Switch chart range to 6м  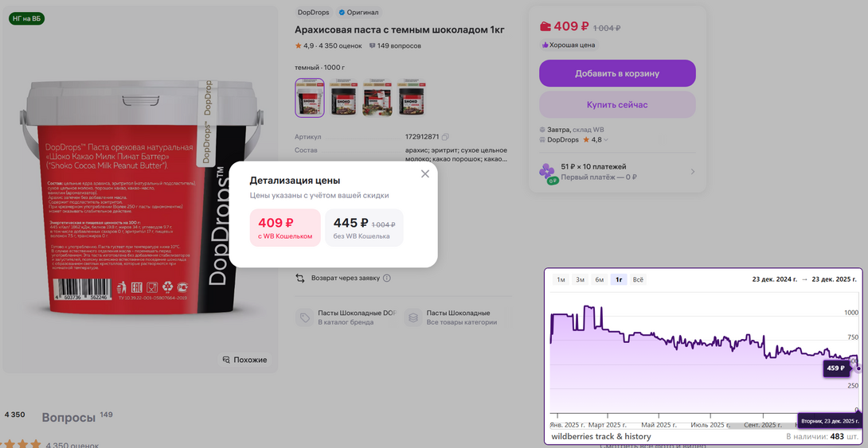click(600, 279)
